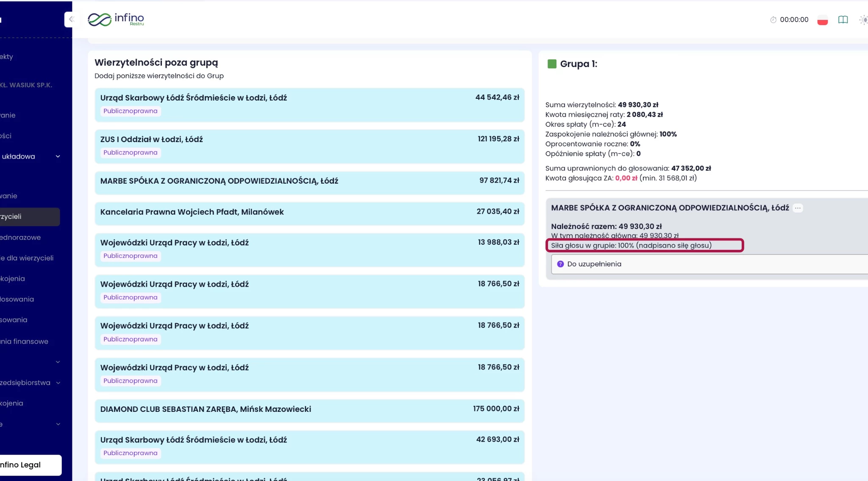Expand the 'zedsiębiorstwa' sidebar section chevron
Screen dimensions: 868x481
(58, 383)
